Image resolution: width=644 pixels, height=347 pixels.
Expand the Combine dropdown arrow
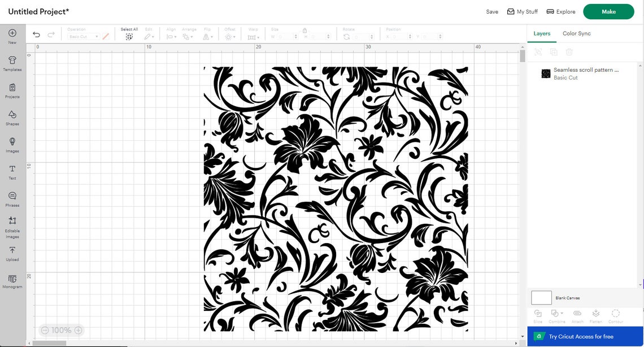(562, 312)
